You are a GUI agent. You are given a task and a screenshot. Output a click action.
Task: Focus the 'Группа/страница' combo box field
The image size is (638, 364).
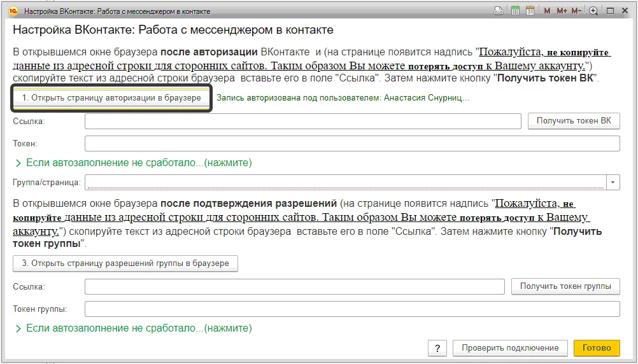[346, 182]
